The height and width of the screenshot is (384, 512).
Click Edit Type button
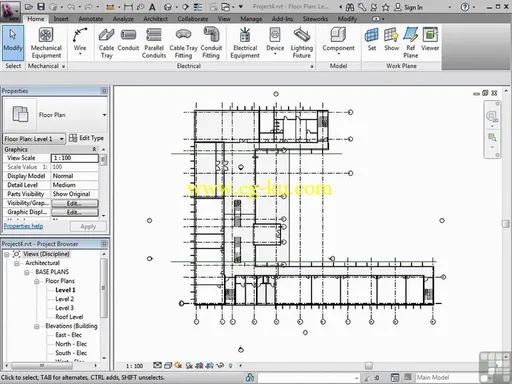(86, 138)
